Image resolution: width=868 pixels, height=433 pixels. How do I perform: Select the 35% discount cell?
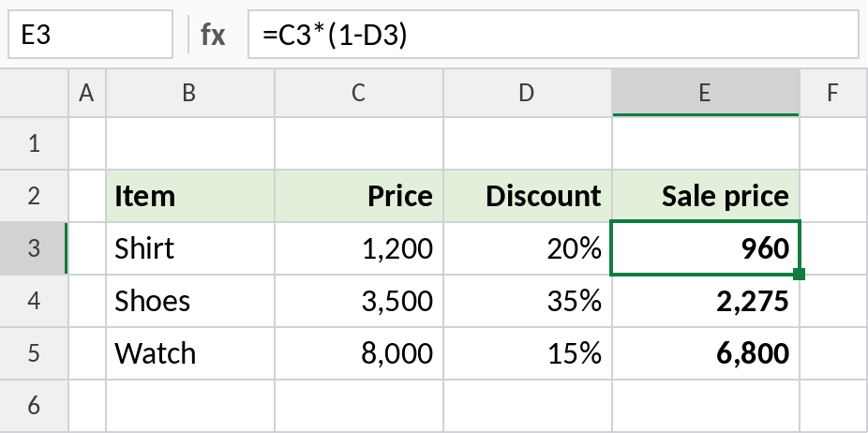[528, 301]
